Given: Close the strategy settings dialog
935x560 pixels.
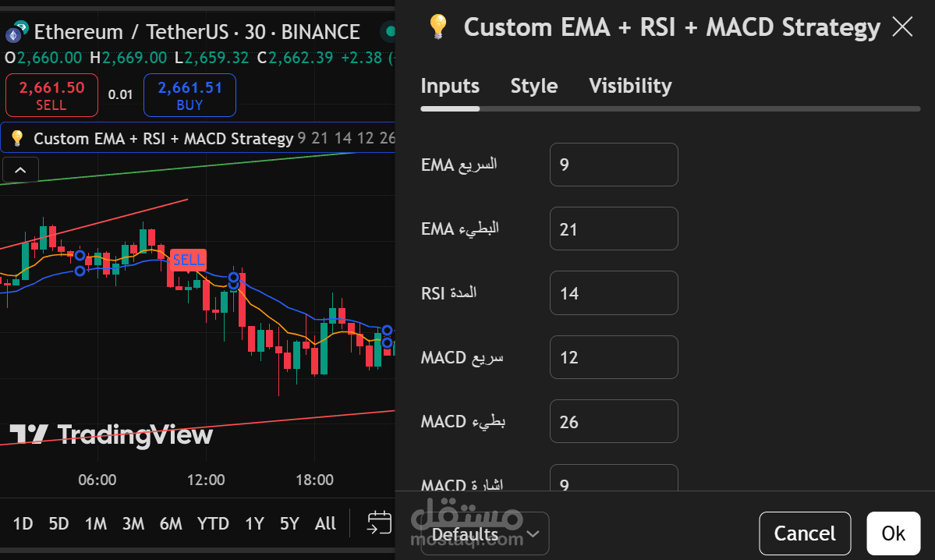Looking at the screenshot, I should (902, 27).
